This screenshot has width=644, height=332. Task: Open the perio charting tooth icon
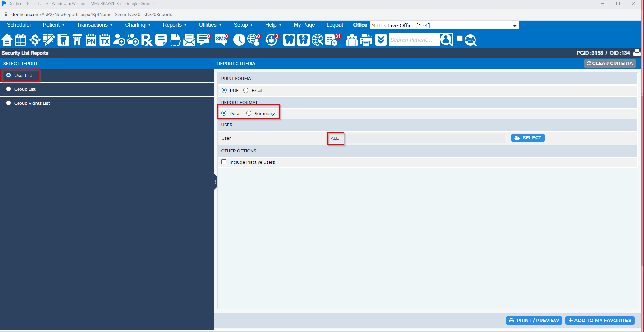[77, 40]
